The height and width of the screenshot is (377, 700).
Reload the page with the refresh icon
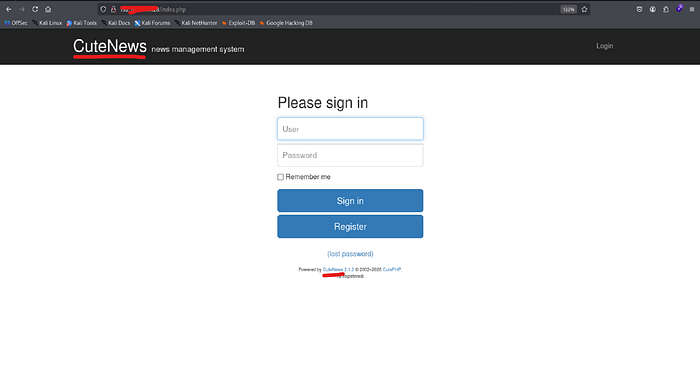pyautogui.click(x=35, y=9)
